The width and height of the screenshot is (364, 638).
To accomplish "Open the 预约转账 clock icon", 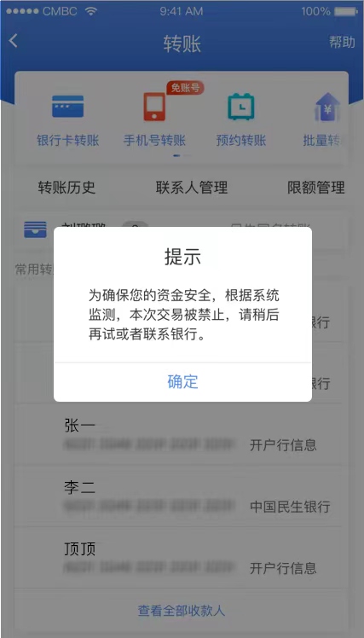I will [240, 107].
